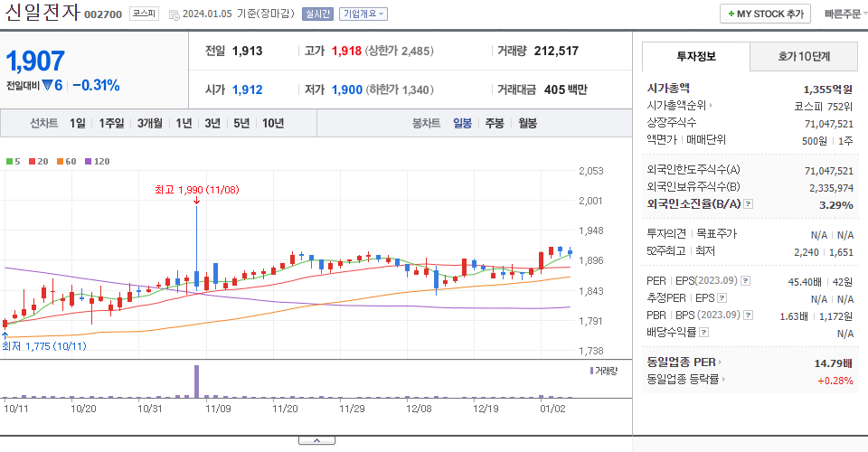Click the 최고 1,990 (11/08) chart marker

(196, 190)
